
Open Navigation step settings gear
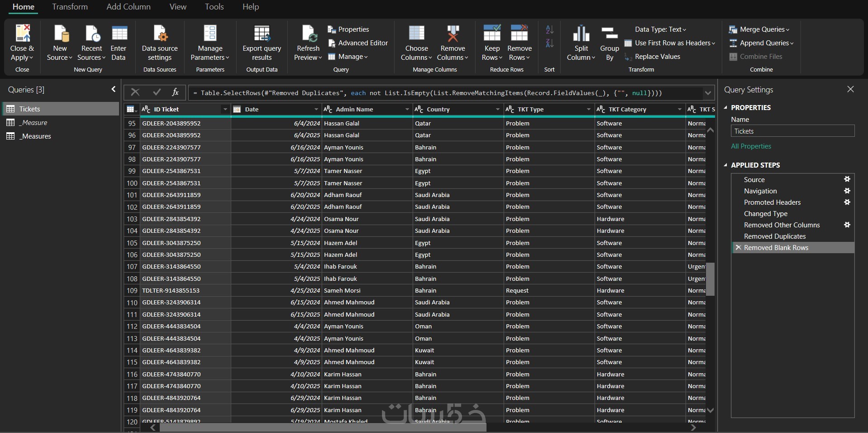tap(847, 191)
